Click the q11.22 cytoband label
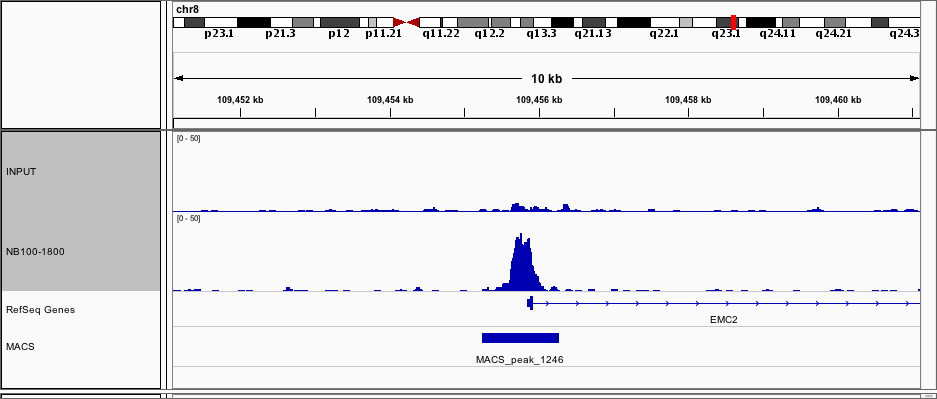The image size is (937, 399). (x=441, y=34)
